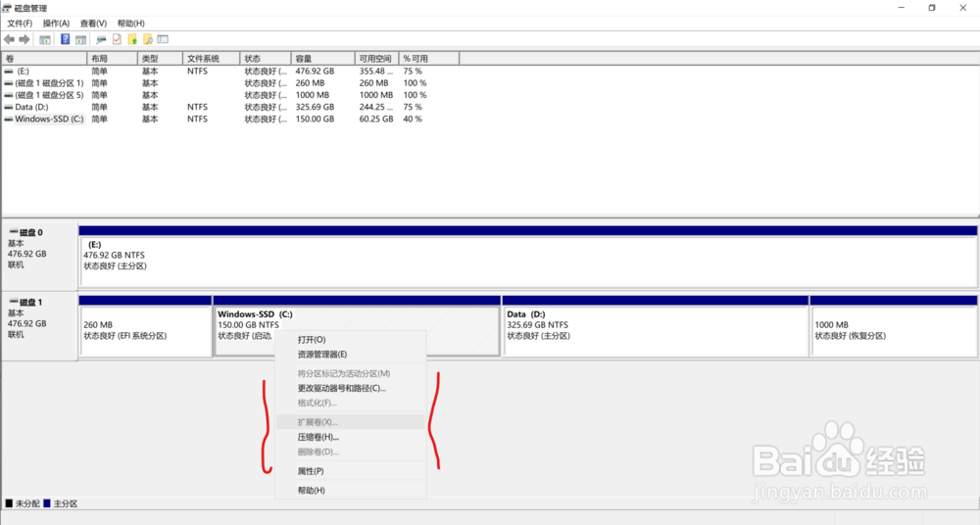Open the 查看(V) menu
This screenshot has width=980, height=525.
point(93,24)
